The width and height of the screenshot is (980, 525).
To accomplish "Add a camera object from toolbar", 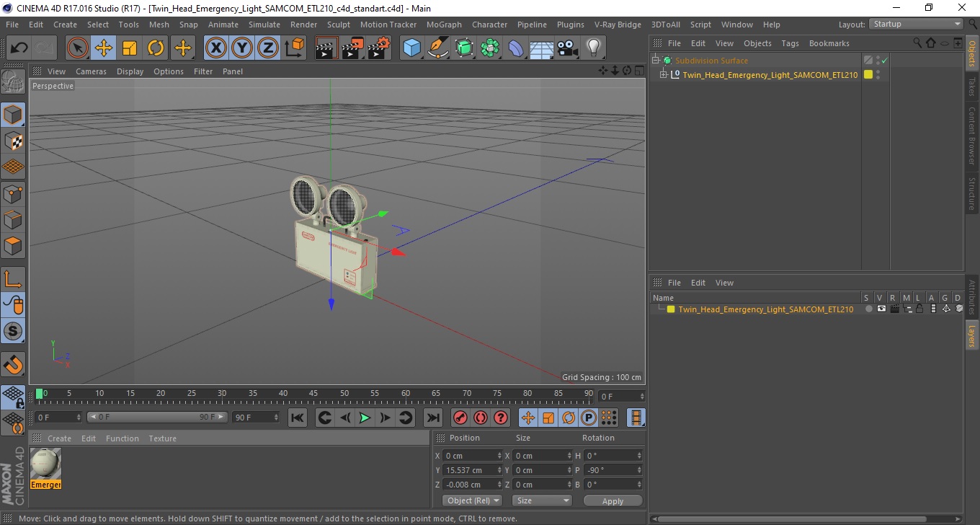I will pos(568,48).
